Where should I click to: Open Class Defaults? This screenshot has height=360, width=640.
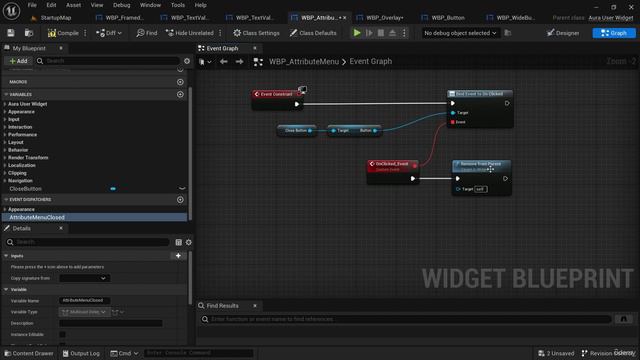coord(313,33)
